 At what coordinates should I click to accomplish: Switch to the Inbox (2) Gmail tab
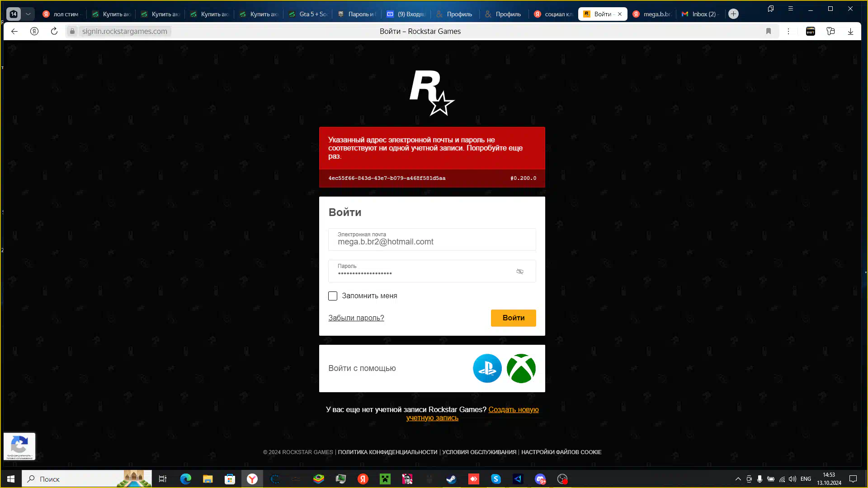click(x=700, y=14)
